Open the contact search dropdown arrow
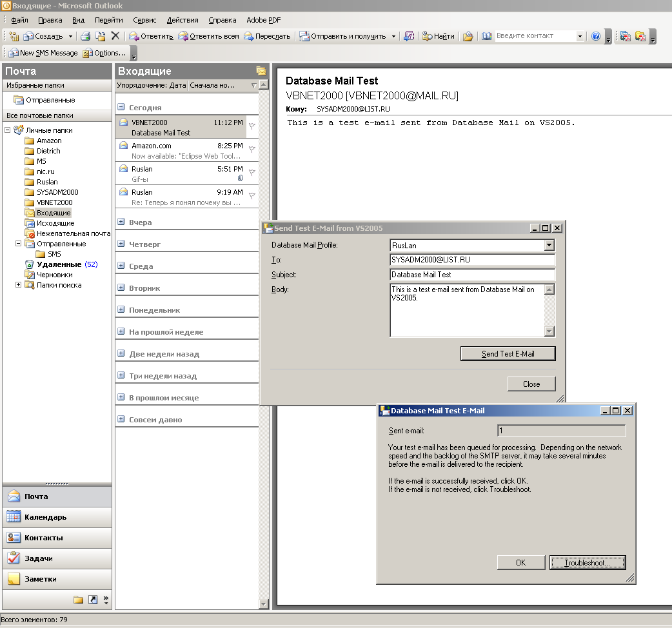The image size is (672, 628). (x=580, y=36)
